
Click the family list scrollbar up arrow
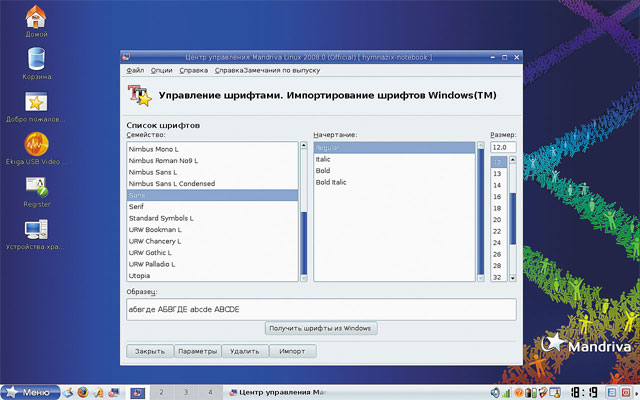click(304, 145)
